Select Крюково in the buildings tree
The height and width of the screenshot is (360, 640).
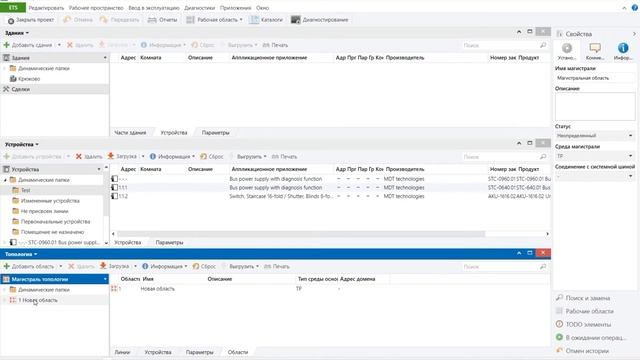[29, 79]
